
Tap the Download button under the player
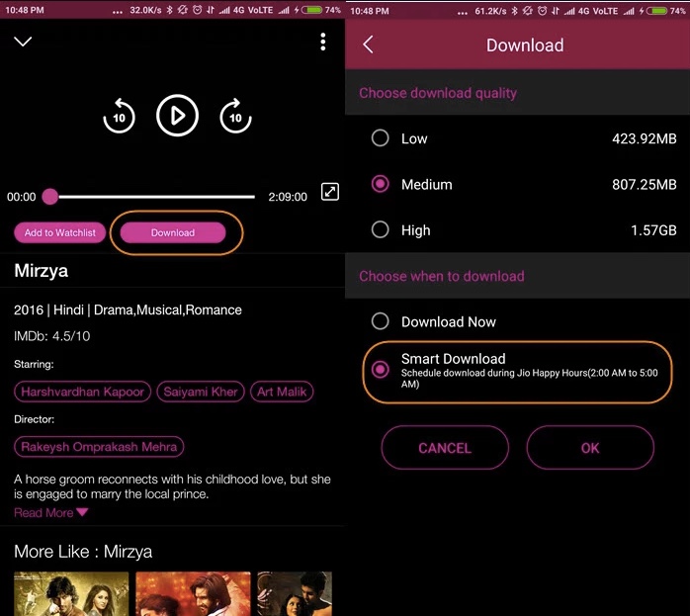(173, 232)
